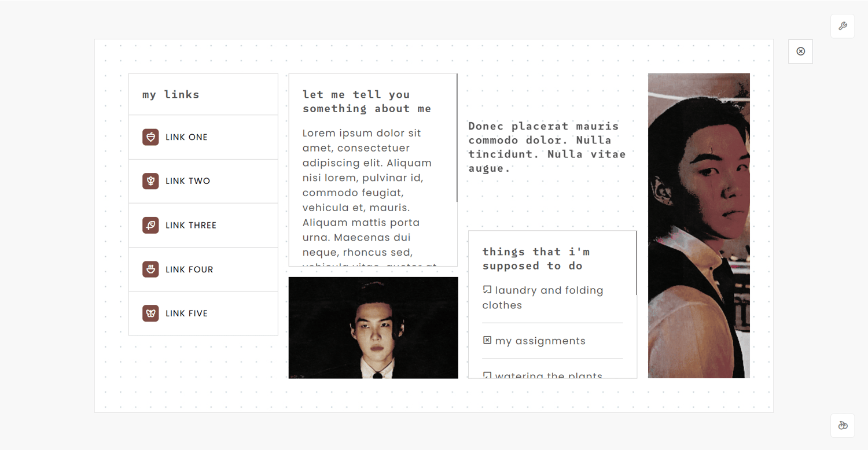Click the brown icon beside LINK ONE
The height and width of the screenshot is (450, 868).
coord(150,137)
